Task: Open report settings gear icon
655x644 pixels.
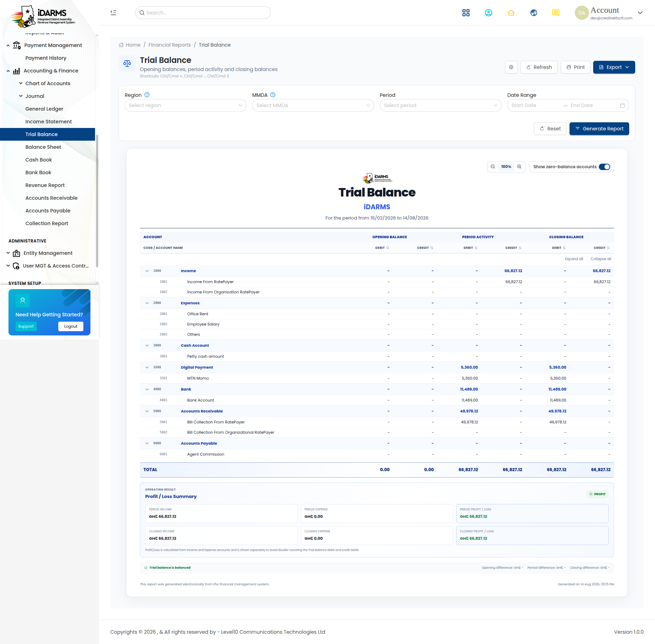Action: [x=511, y=67]
